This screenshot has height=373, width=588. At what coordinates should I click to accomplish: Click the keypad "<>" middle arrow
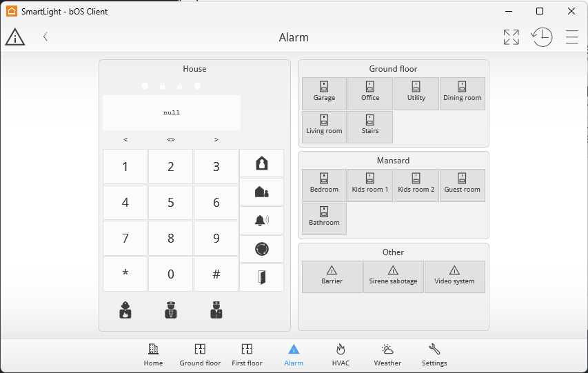point(171,139)
